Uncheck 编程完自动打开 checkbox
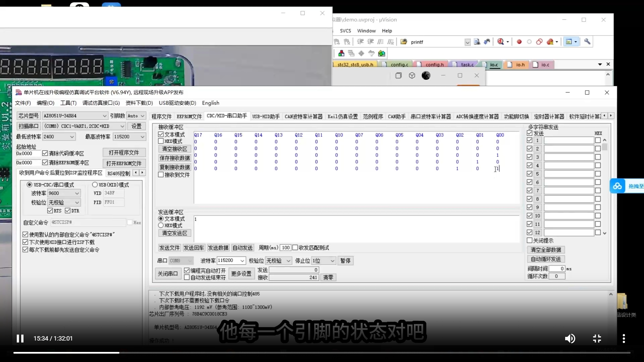Screen dimensions: 644x362 [187, 270]
